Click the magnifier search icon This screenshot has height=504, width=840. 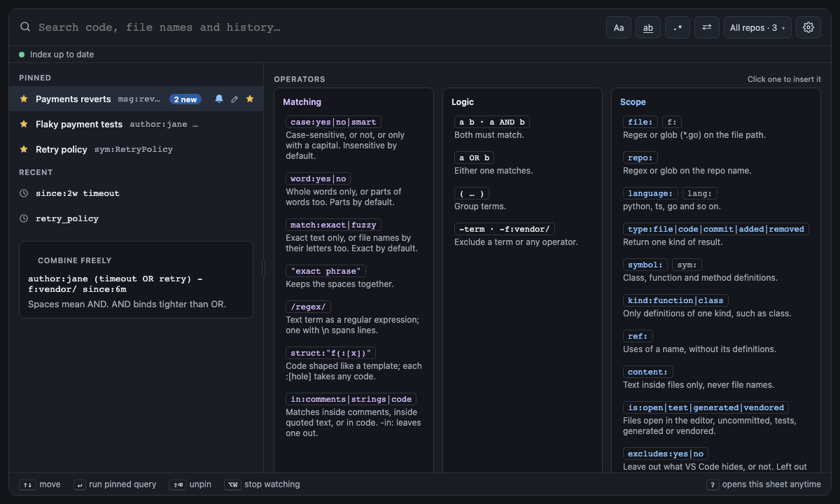coord(25,27)
